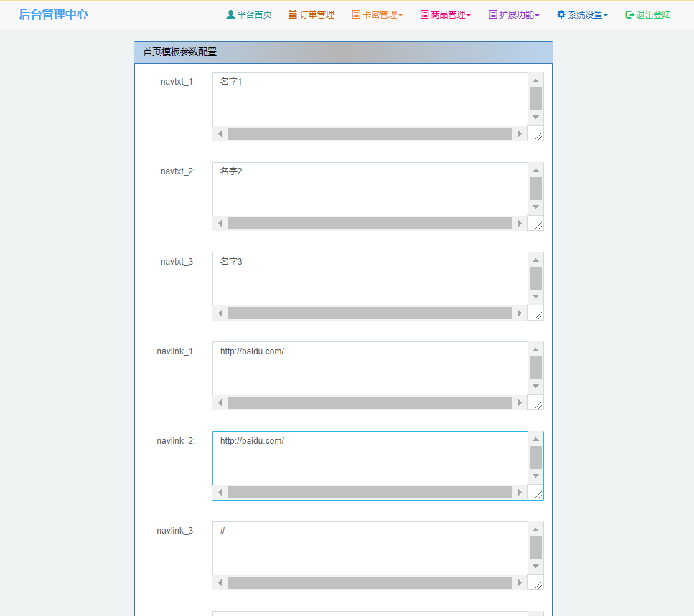Click the resize grip of navtxt_1 field

tap(538, 136)
